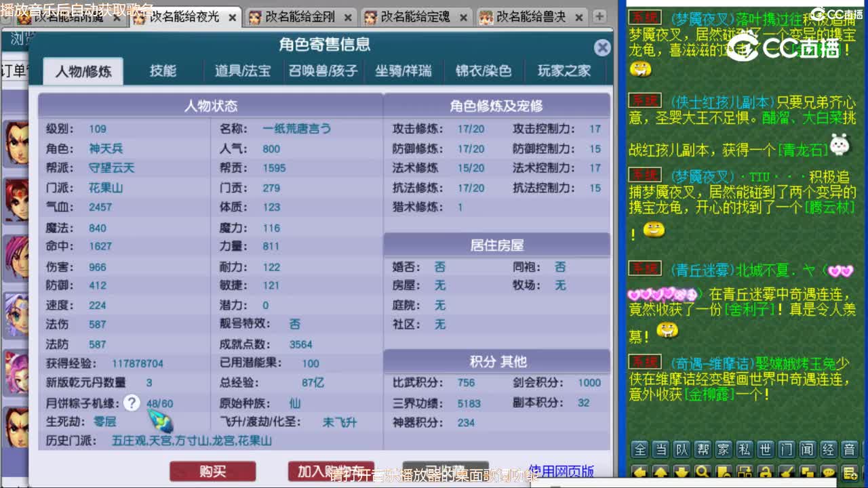This screenshot has width=868, height=488.
Task: Click the 五庄观,天宫,方寸山,龙宫,花果山 history text
Action: 192,441
